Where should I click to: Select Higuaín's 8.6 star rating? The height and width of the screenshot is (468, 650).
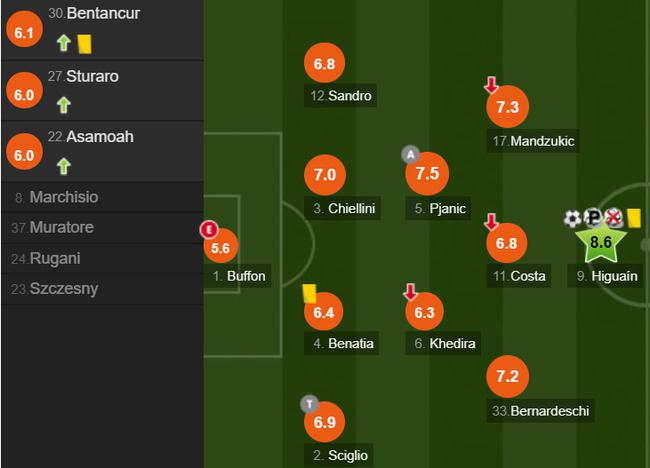tap(599, 242)
